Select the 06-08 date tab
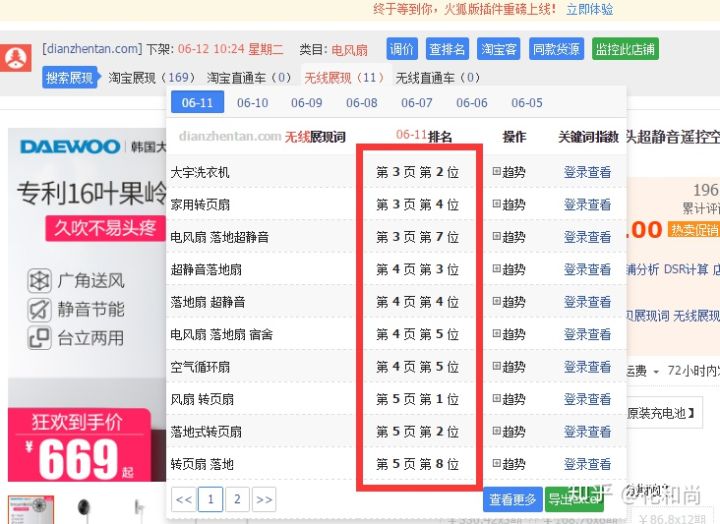Screen dimensions: 720x524 coord(362,102)
